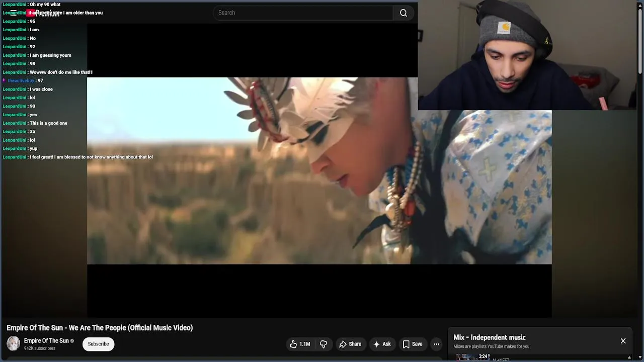644x362 pixels.
Task: Click scrollbar down arrow at bottom right
Action: pos(640,358)
